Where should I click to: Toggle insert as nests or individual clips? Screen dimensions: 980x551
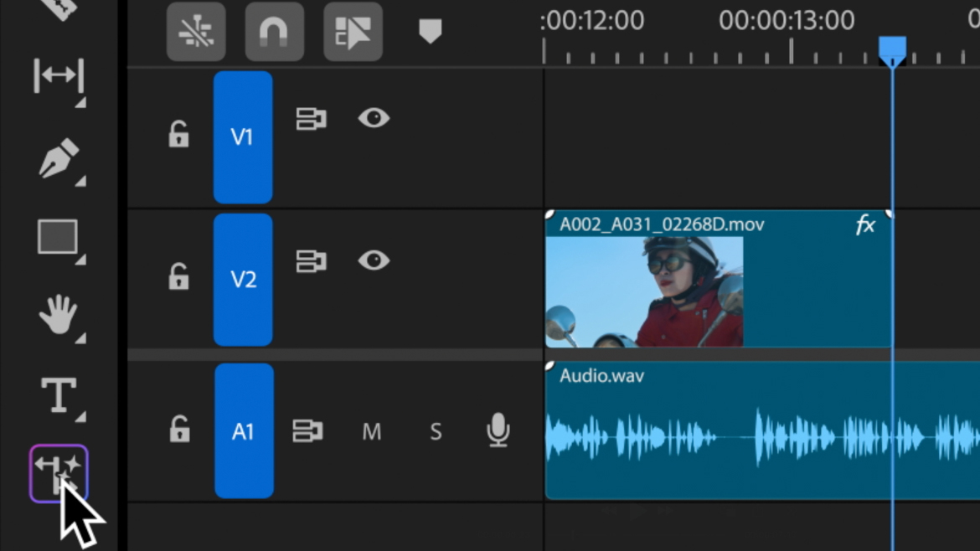(x=196, y=33)
